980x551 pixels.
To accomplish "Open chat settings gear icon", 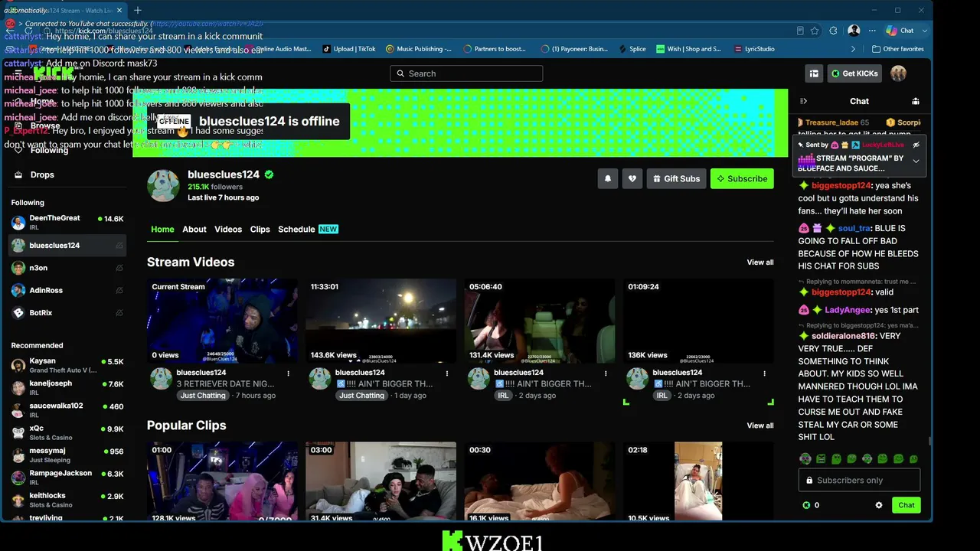I will [879, 505].
